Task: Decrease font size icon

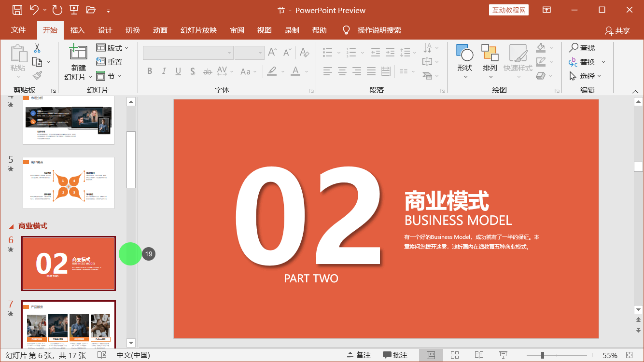Action: (x=288, y=52)
